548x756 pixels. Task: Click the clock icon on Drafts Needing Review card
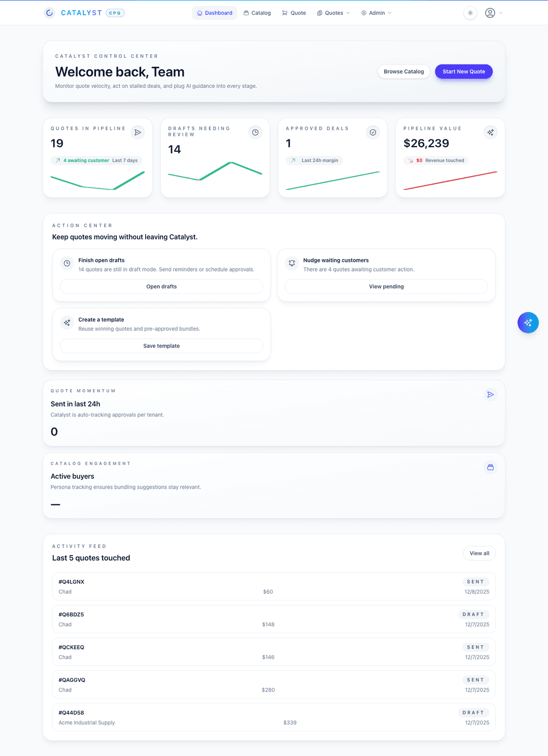click(255, 132)
